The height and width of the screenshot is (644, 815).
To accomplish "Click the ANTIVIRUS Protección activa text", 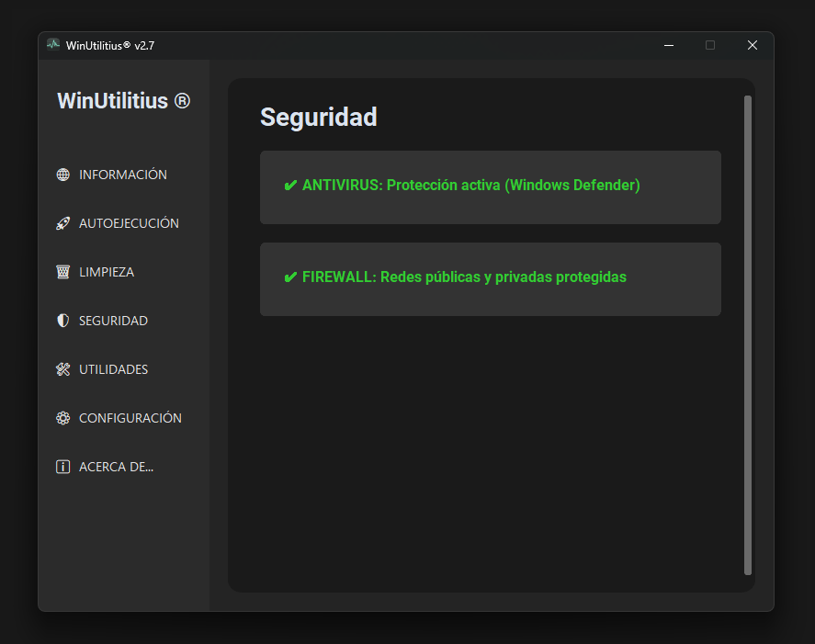I will [470, 186].
